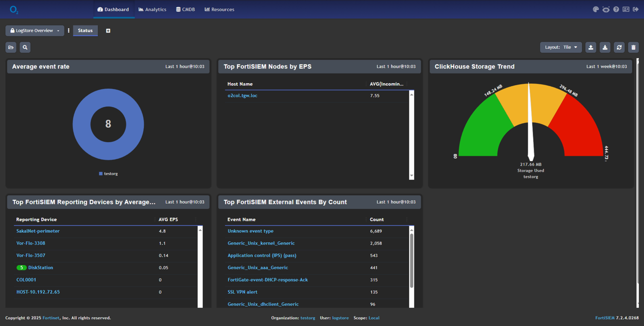The image size is (644, 326).
Task: Click the 6,689 count value
Action: coord(376,231)
